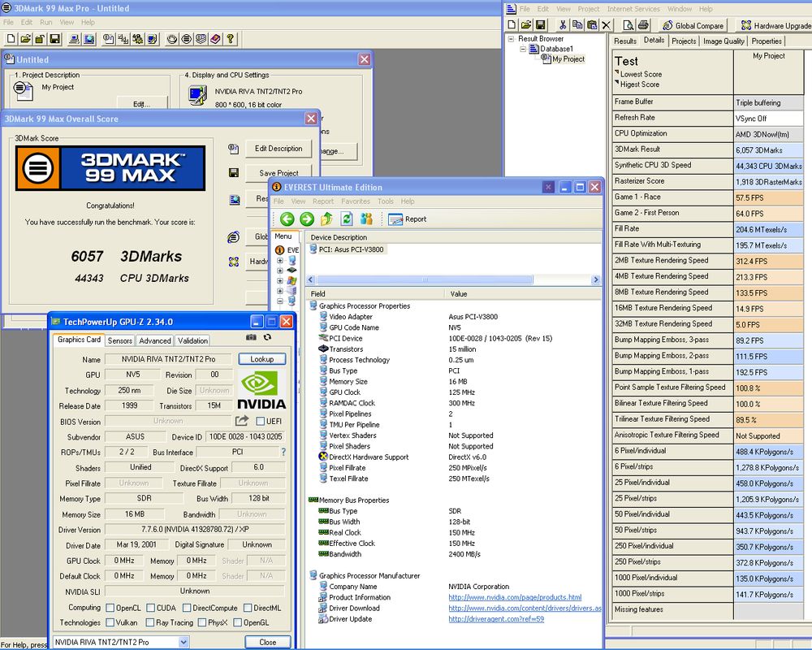This screenshot has width=812, height=650.
Task: Click the EVEREST Users icon
Action: click(366, 219)
